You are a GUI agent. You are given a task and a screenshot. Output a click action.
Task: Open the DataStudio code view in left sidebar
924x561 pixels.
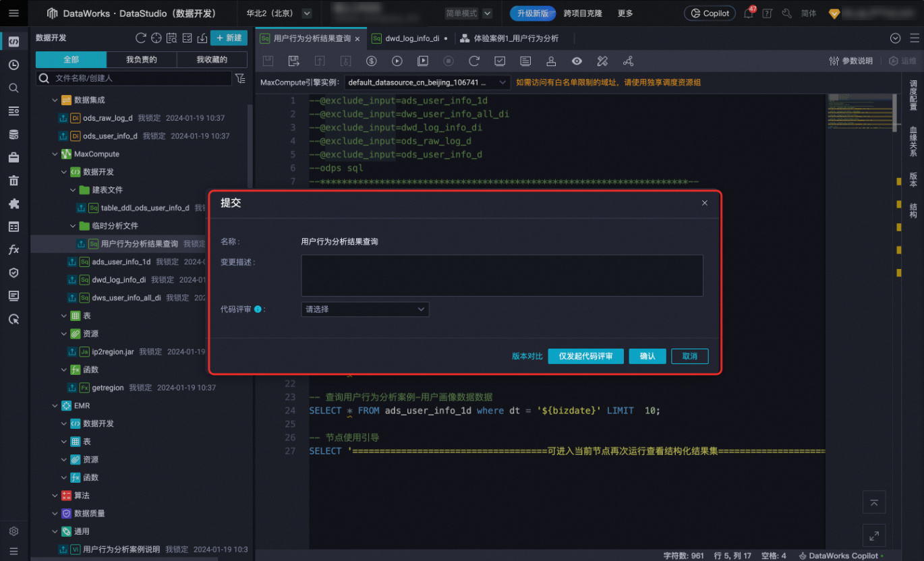coord(13,42)
